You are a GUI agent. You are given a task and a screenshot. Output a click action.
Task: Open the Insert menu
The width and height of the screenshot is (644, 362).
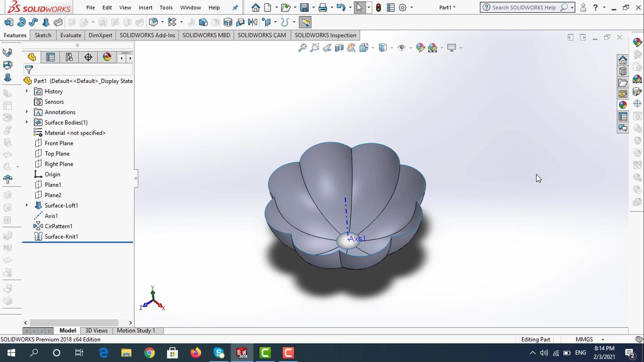tap(145, 8)
